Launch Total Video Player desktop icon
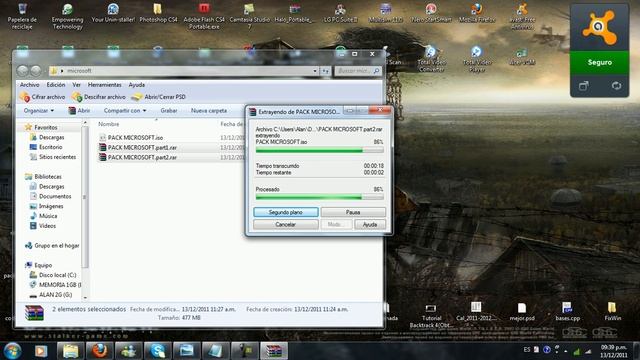This screenshot has height=360, width=640. coord(476,59)
